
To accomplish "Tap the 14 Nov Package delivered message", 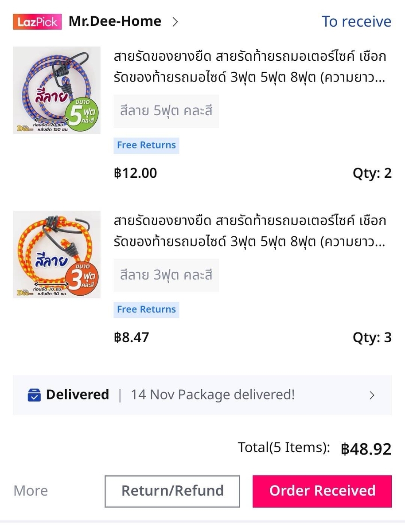I will tap(212, 395).
